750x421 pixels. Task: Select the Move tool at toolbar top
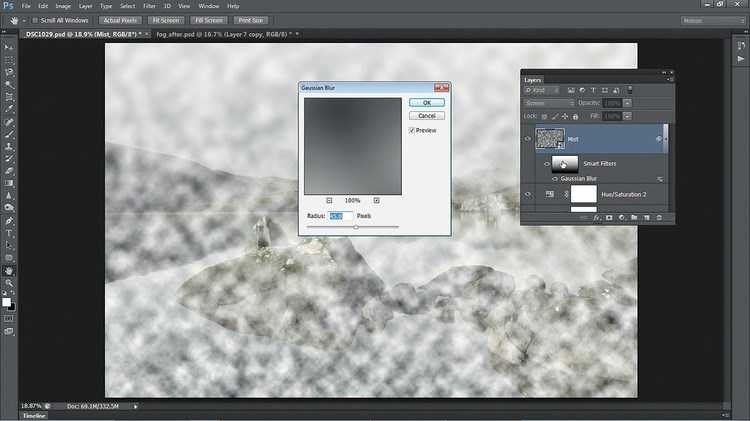pyautogui.click(x=9, y=47)
